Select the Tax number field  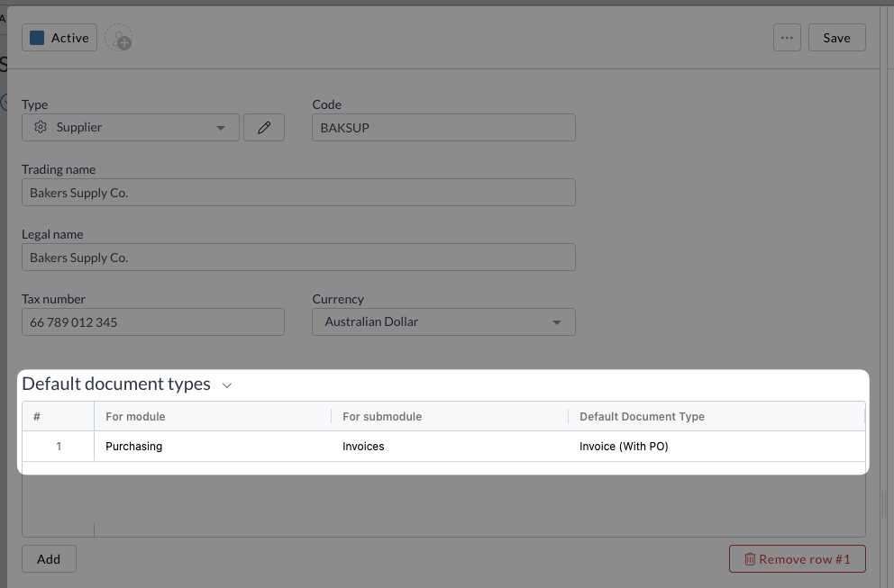click(x=152, y=322)
